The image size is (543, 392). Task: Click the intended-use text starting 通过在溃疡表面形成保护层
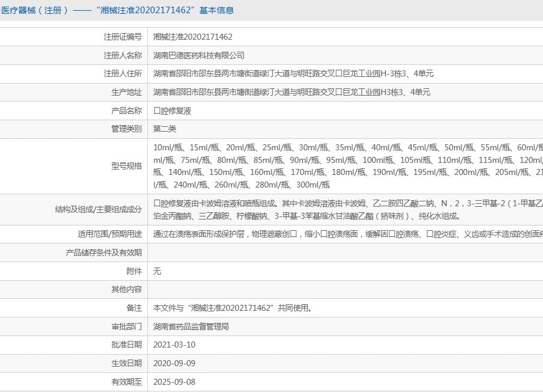348,234
